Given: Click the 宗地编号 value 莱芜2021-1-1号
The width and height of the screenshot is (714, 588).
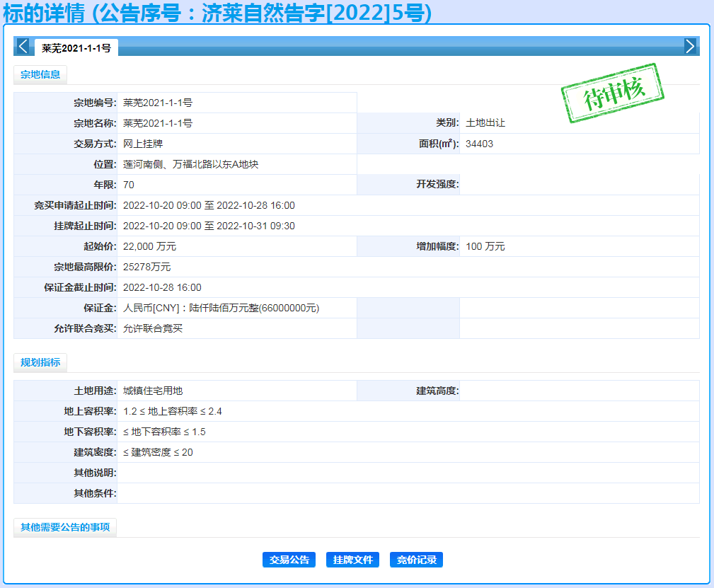Looking at the screenshot, I should tap(158, 103).
